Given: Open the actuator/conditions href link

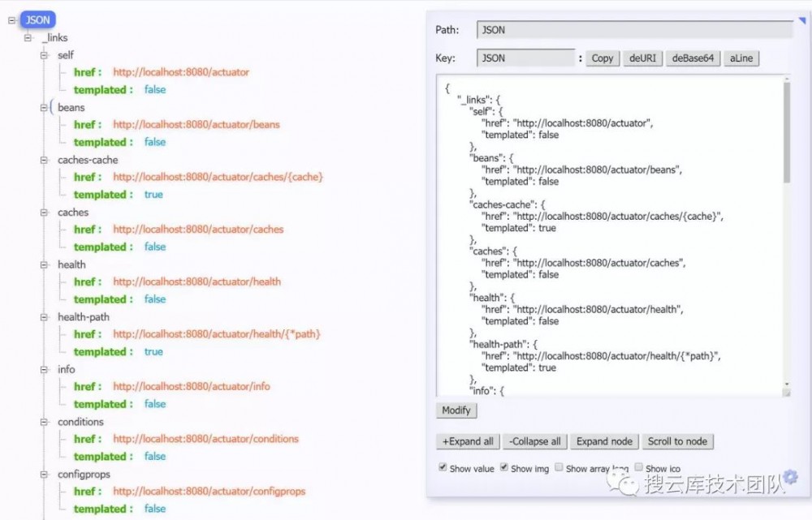Looking at the screenshot, I should 208,438.
